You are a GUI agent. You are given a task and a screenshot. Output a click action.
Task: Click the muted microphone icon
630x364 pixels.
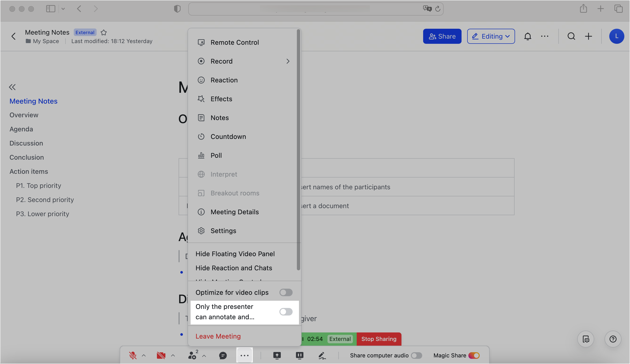[x=133, y=355]
